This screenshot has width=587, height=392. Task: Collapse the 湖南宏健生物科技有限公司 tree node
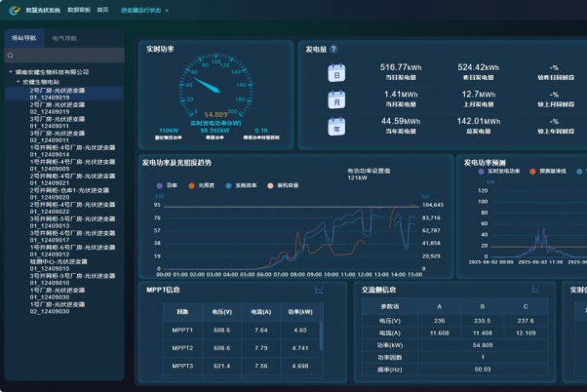click(9, 72)
